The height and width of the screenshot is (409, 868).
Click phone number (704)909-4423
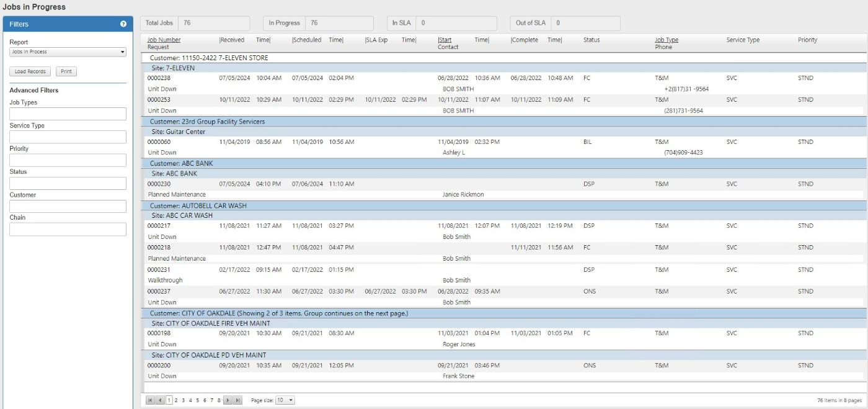click(683, 153)
